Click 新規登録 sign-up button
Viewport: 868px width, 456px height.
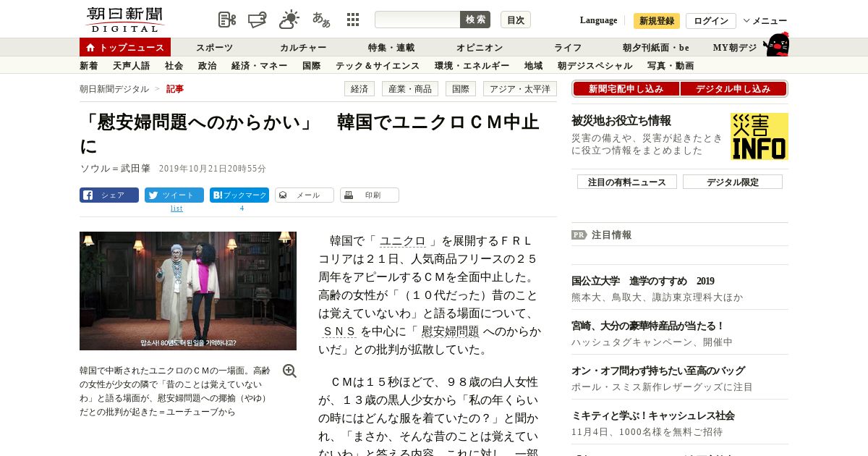click(x=657, y=21)
